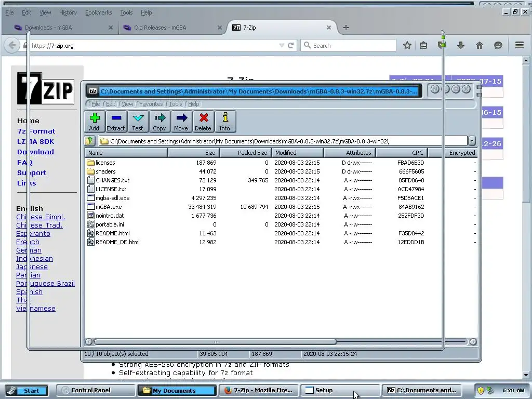The image size is (532, 399).
Task: Click the Extract toolbar button
Action: (116, 122)
